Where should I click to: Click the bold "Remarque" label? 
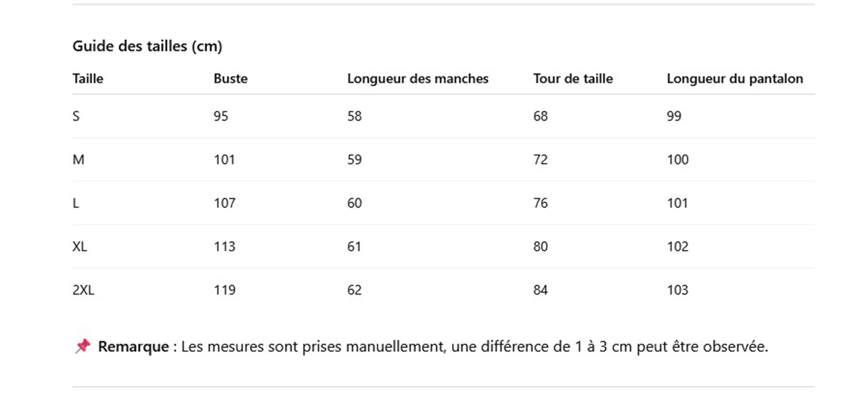(133, 347)
